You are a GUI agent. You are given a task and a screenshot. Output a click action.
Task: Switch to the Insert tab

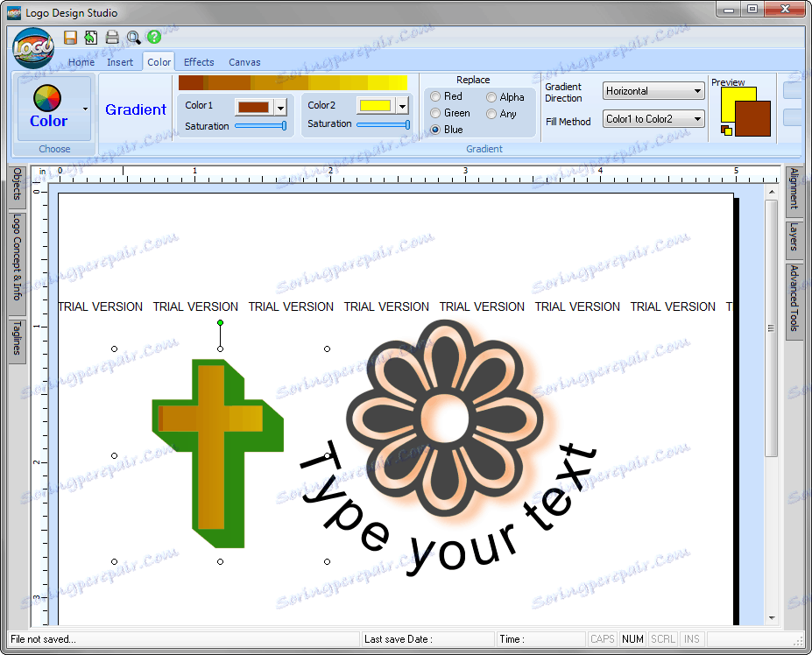click(120, 62)
